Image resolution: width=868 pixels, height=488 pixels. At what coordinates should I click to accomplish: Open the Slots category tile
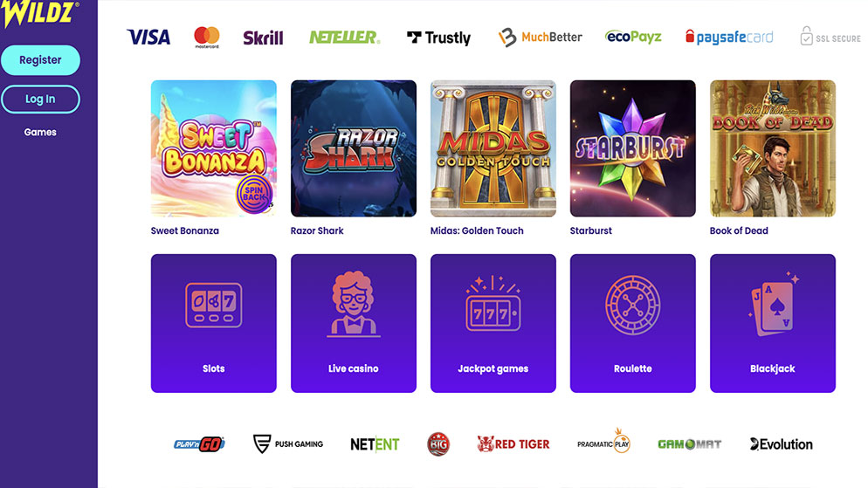[214, 323]
